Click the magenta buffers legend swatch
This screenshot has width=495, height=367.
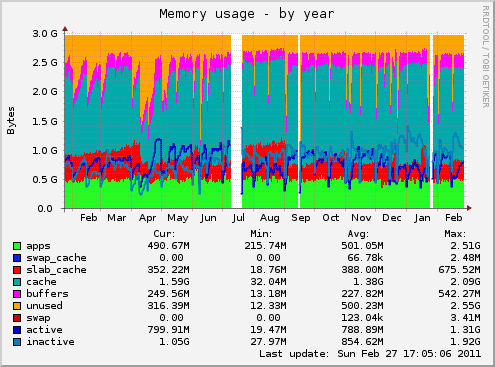[x=17, y=294]
